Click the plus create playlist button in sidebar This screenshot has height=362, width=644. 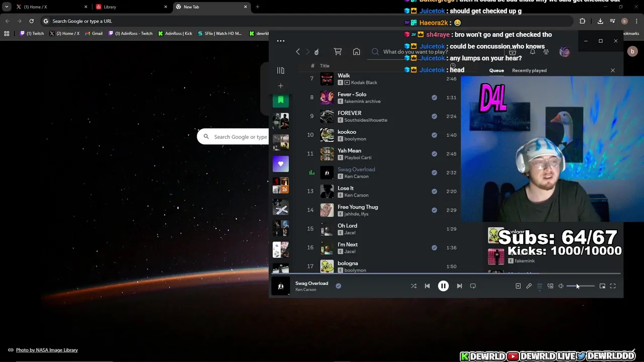click(x=281, y=86)
